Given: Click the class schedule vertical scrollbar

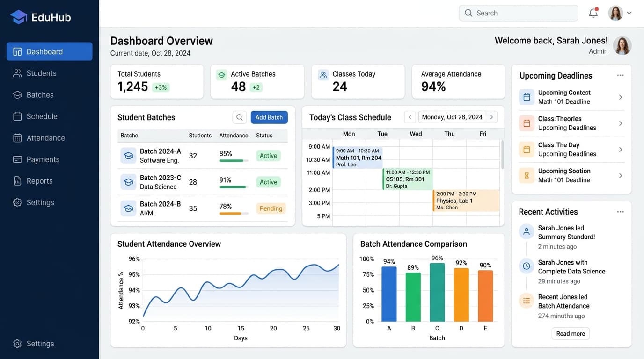Looking at the screenshot, I should 503,154.
